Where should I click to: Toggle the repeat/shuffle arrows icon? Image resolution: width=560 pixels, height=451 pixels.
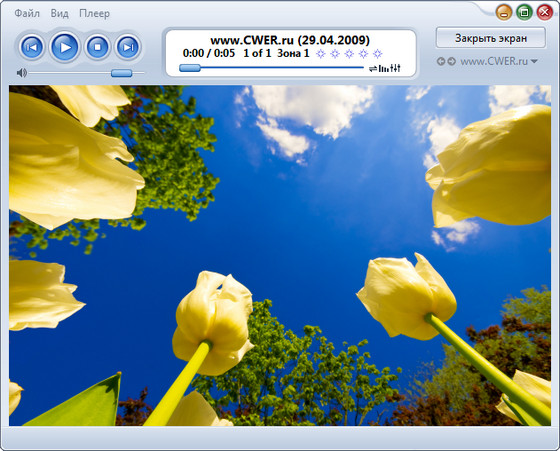[373, 68]
